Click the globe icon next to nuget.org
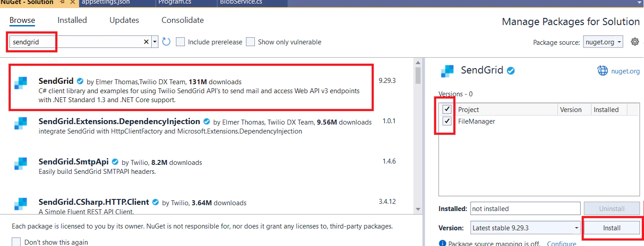 (x=602, y=71)
